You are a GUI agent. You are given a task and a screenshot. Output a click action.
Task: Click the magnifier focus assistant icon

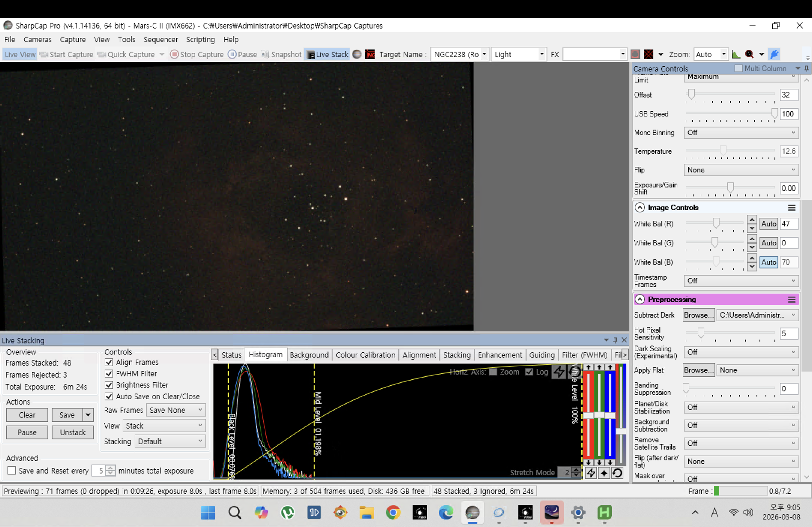749,54
